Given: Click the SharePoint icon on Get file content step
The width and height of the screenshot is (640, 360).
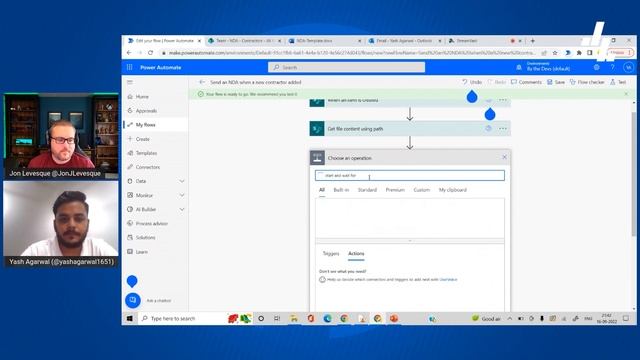Looking at the screenshot, I should pos(317,129).
